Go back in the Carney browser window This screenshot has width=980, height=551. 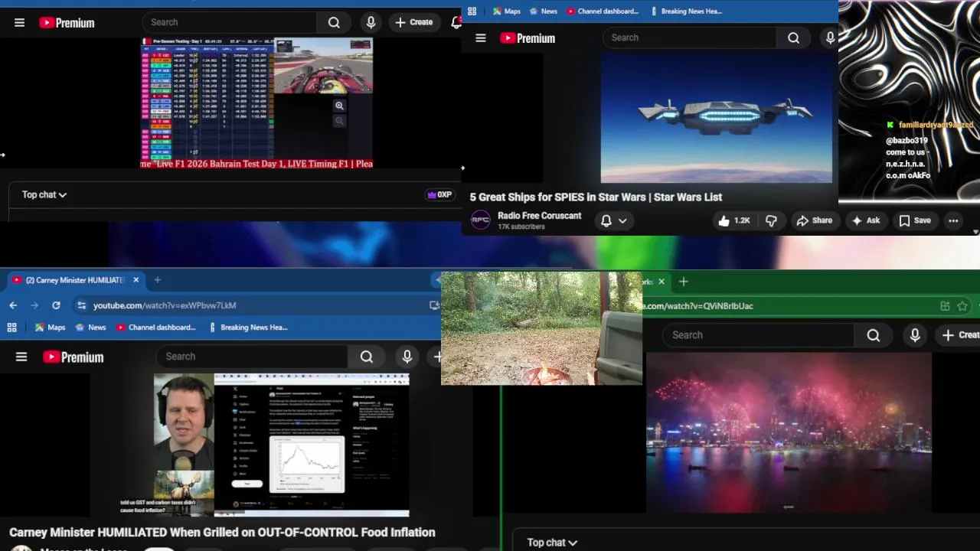coord(13,305)
